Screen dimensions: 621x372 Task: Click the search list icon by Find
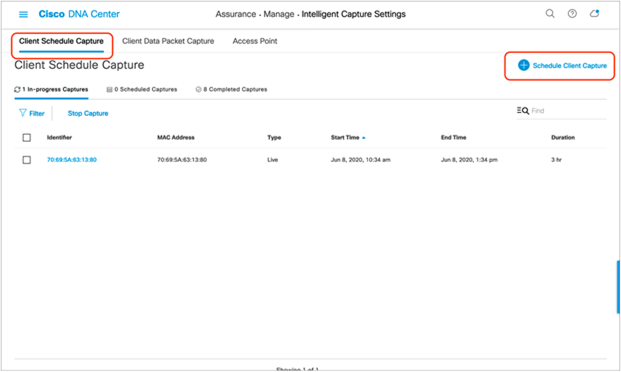click(523, 111)
